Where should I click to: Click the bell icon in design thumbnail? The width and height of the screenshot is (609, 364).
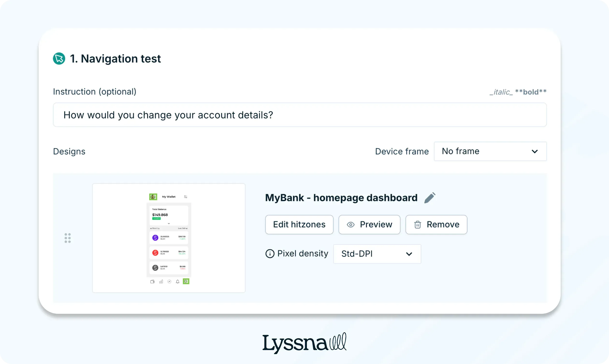(178, 282)
